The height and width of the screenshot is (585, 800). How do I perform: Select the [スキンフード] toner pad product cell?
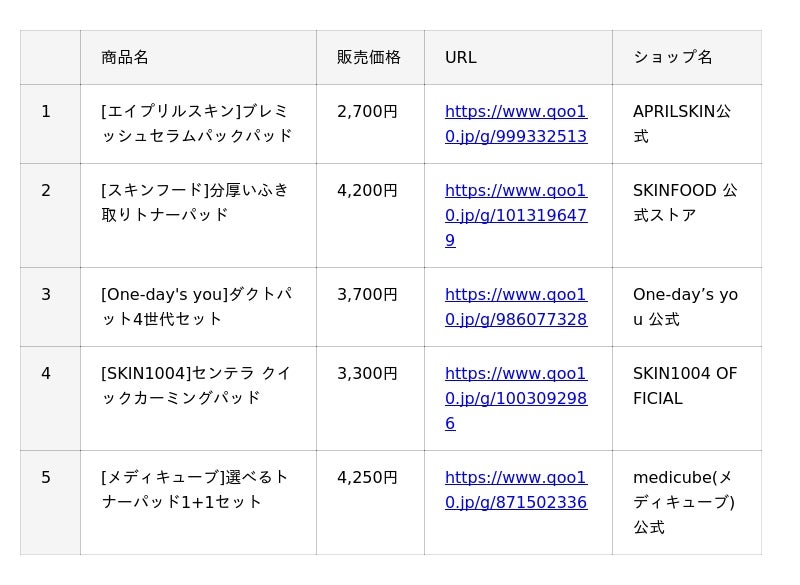coord(195,202)
